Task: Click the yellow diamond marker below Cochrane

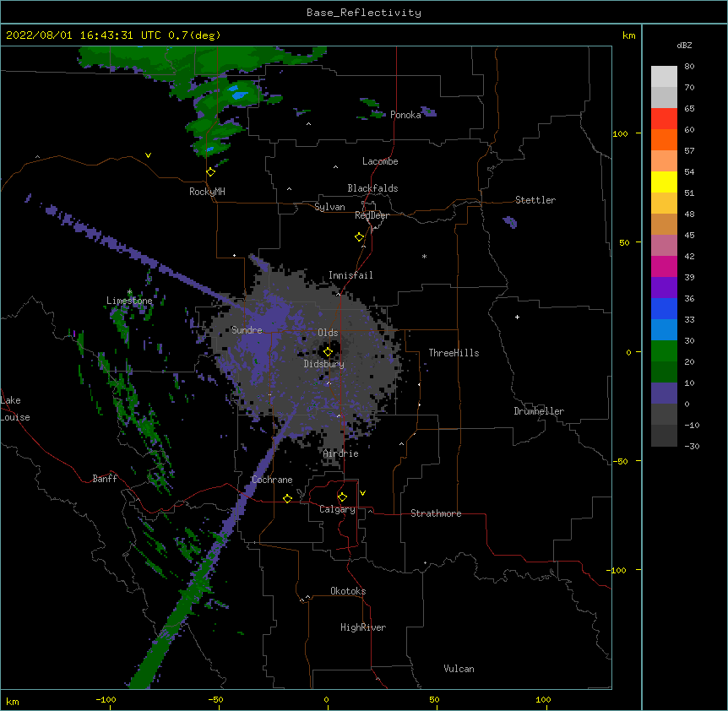Action: pyautogui.click(x=287, y=498)
